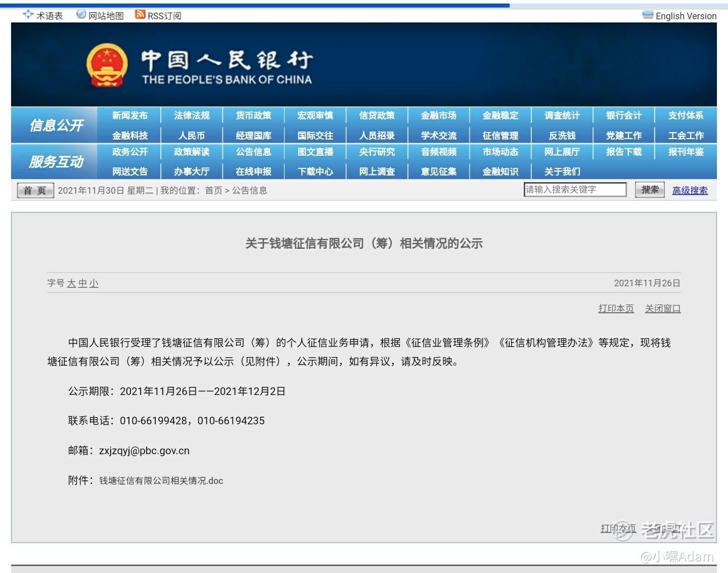Open the 新闻发布 menu item
This screenshot has height=573, width=728.
click(130, 115)
